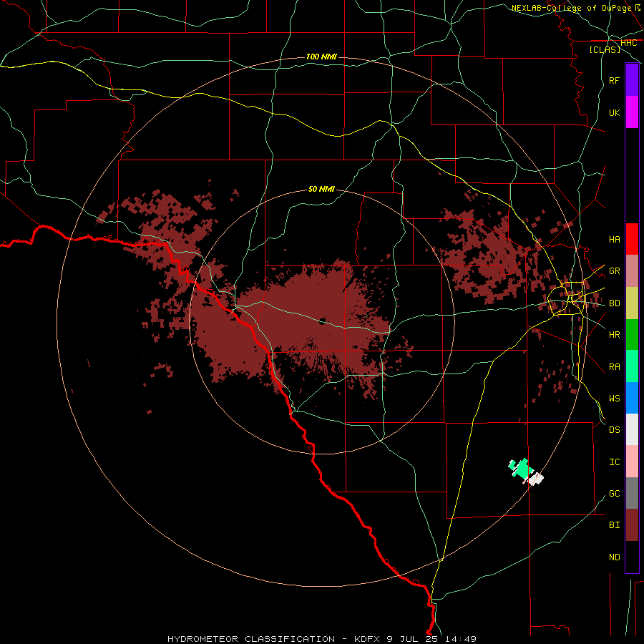Click the GC legend label
Image resolution: width=644 pixels, height=644 pixels.
pyautogui.click(x=615, y=494)
